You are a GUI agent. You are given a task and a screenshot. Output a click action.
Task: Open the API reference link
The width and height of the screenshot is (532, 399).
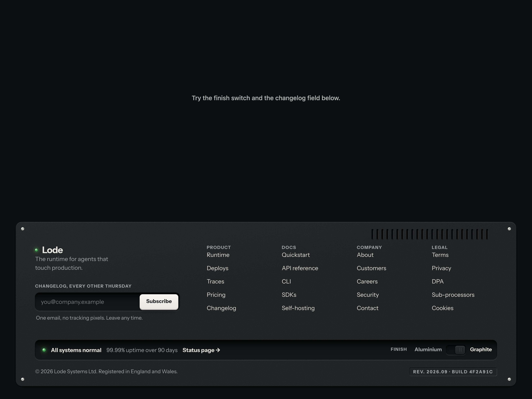pyautogui.click(x=300, y=268)
